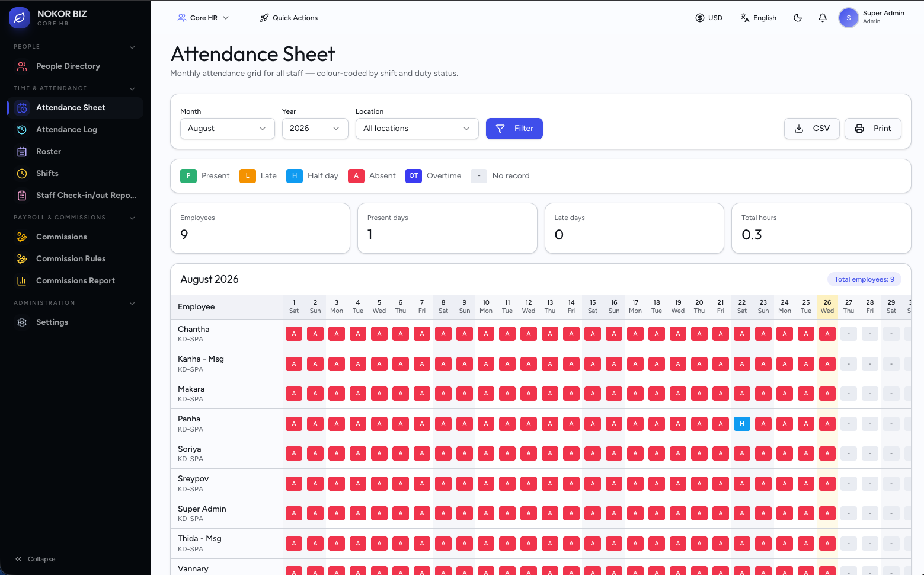Click the blue Half day legend swatch
This screenshot has width=924, height=575.
tap(295, 176)
